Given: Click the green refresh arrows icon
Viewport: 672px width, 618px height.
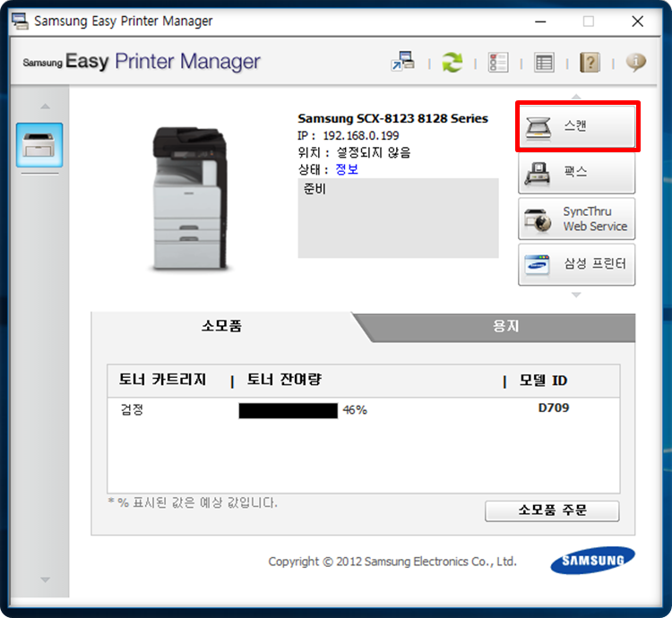Looking at the screenshot, I should pyautogui.click(x=452, y=62).
